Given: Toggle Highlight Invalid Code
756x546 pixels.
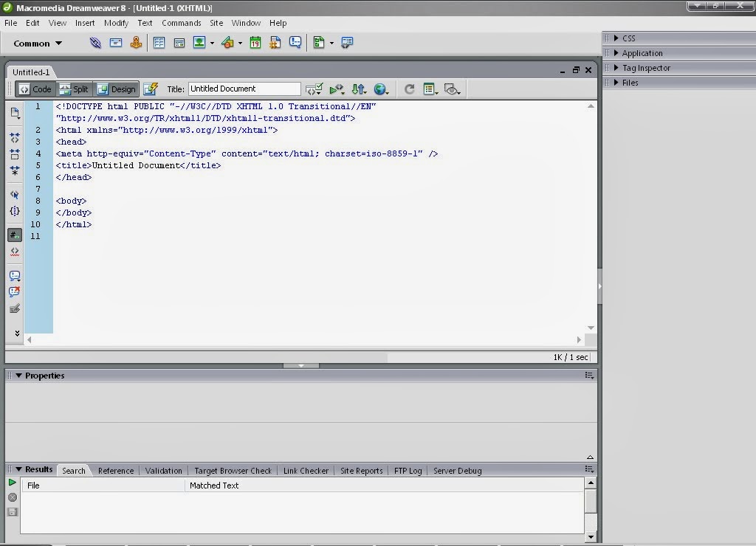Looking at the screenshot, I should coord(15,252).
